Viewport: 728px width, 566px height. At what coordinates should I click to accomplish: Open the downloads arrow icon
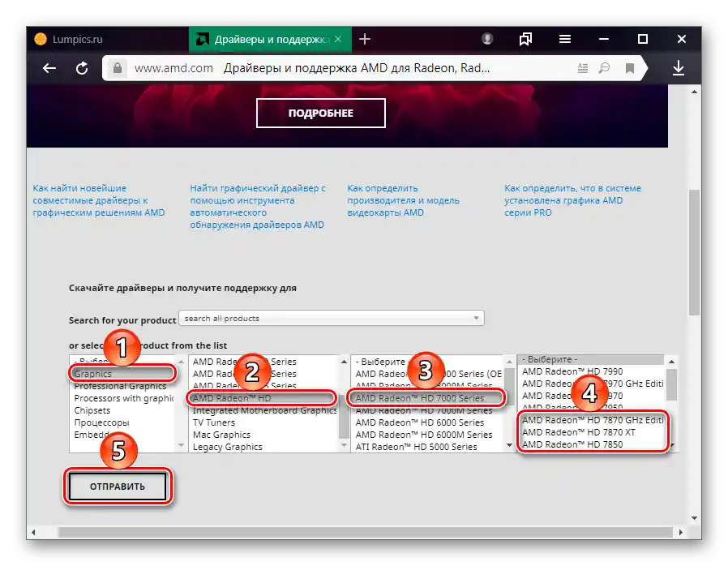[x=679, y=68]
